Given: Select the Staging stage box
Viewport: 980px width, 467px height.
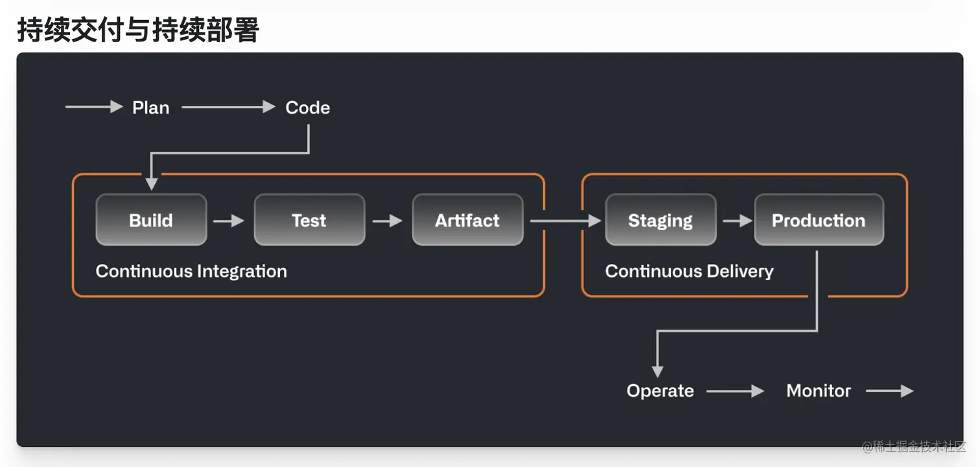Looking at the screenshot, I should coord(660,220).
